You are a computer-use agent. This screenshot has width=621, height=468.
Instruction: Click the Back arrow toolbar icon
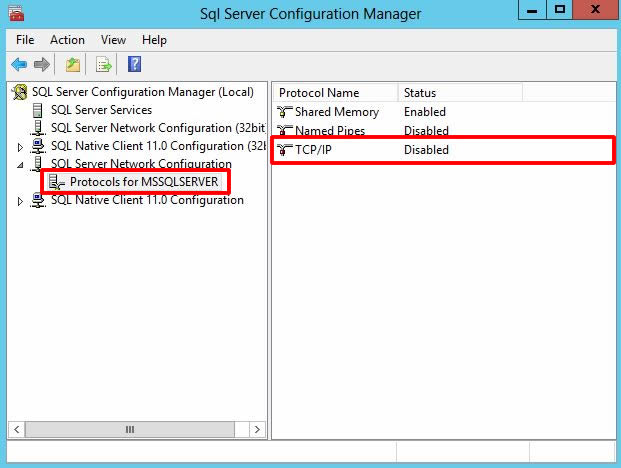point(19,65)
